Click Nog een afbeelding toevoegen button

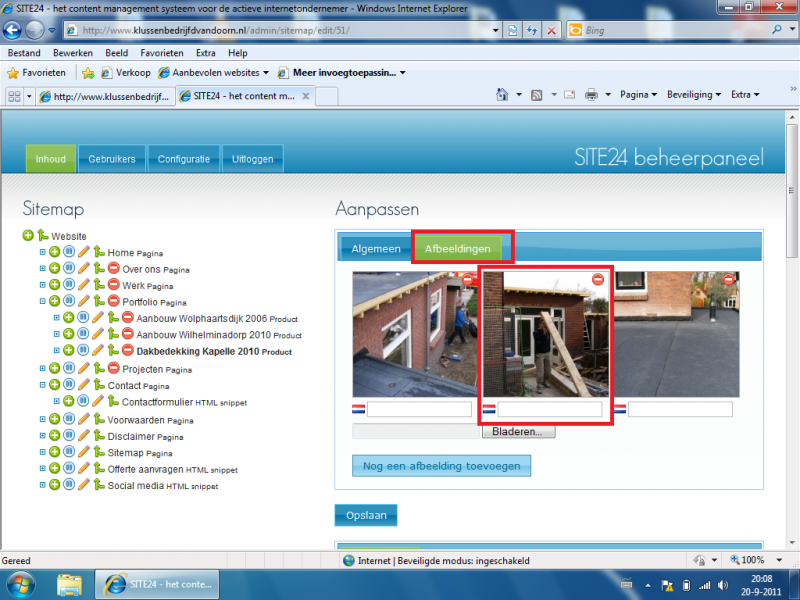coord(441,466)
